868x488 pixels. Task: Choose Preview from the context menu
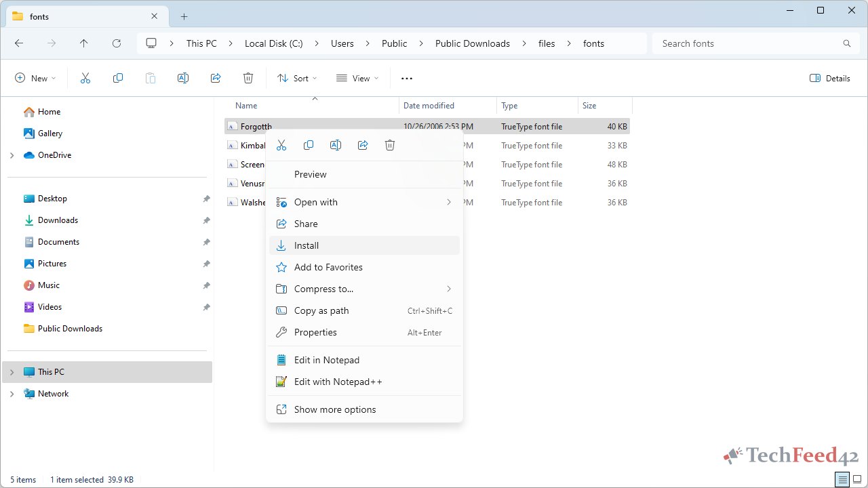coord(364,174)
